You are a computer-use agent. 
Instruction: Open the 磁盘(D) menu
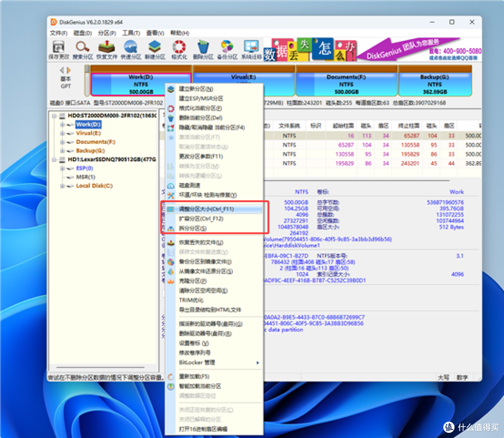pyautogui.click(x=83, y=33)
